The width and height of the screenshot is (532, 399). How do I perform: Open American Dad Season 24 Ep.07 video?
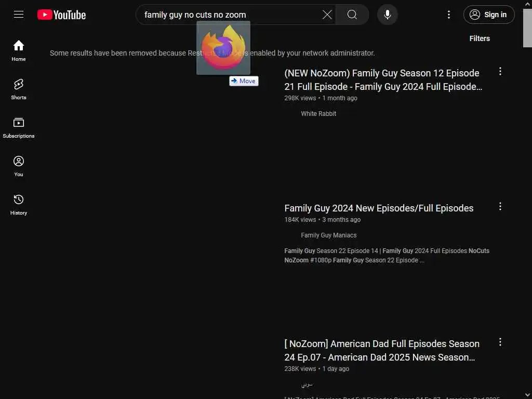click(x=382, y=351)
